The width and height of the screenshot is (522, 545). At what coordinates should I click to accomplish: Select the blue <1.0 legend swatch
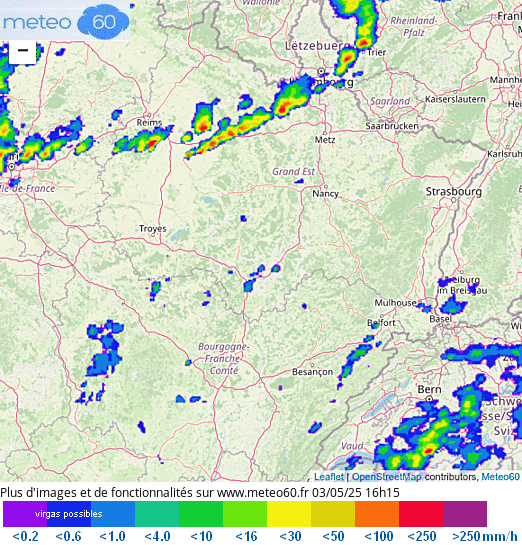(113, 514)
